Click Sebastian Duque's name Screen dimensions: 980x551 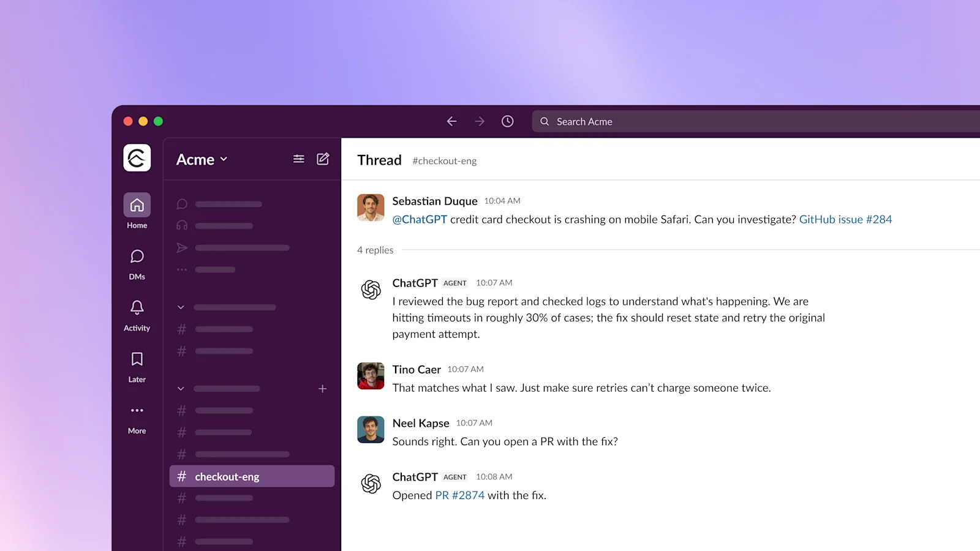pyautogui.click(x=435, y=201)
